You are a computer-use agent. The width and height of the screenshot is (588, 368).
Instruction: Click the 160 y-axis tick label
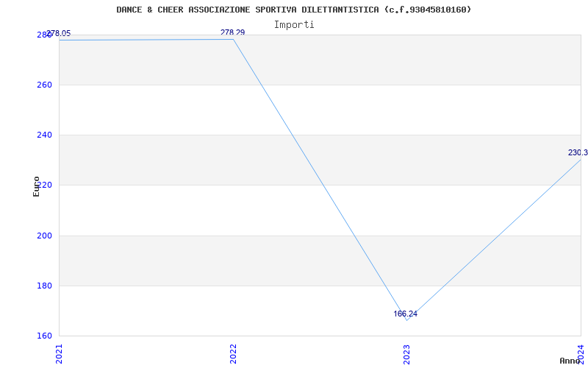pyautogui.click(x=44, y=336)
